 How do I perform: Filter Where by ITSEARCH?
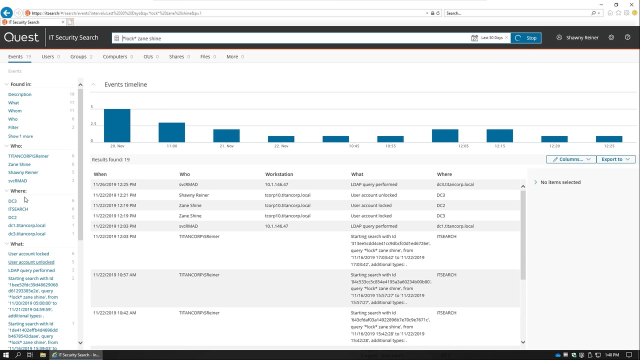18,209
